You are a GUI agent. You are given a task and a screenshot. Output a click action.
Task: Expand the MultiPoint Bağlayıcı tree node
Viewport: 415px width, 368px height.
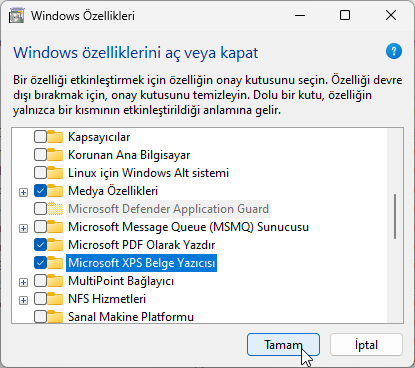click(x=23, y=282)
